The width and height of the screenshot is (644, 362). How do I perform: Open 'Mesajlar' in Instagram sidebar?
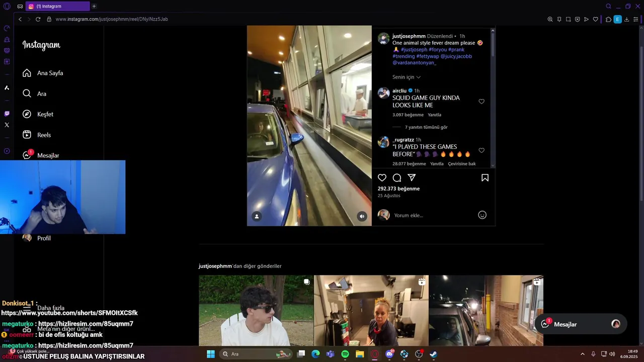pos(41,155)
